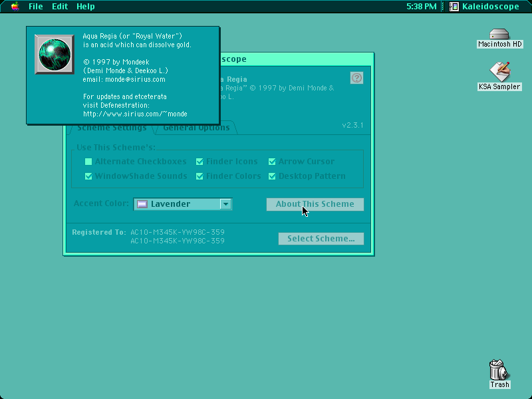The image size is (532, 399).
Task: Click the v2.3.1 version text
Action: pos(352,125)
